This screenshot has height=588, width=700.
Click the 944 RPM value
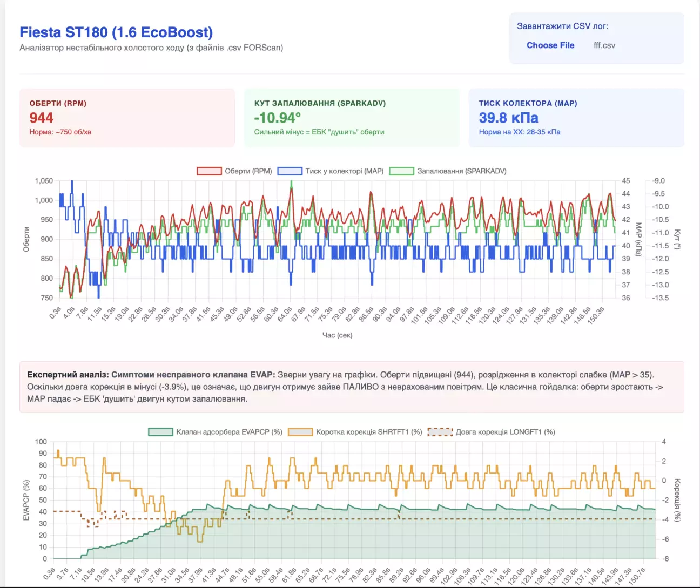[x=42, y=118]
